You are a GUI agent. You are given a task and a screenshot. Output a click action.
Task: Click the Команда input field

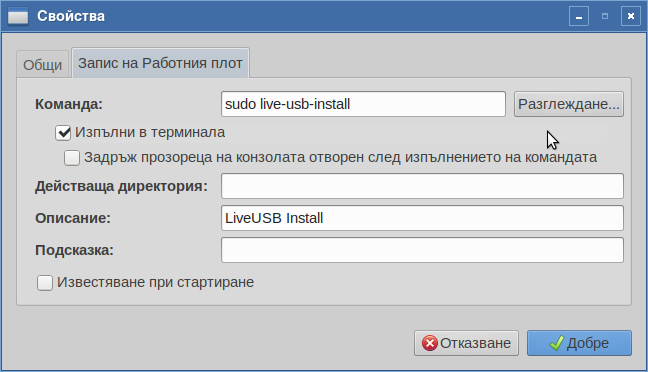(x=363, y=104)
